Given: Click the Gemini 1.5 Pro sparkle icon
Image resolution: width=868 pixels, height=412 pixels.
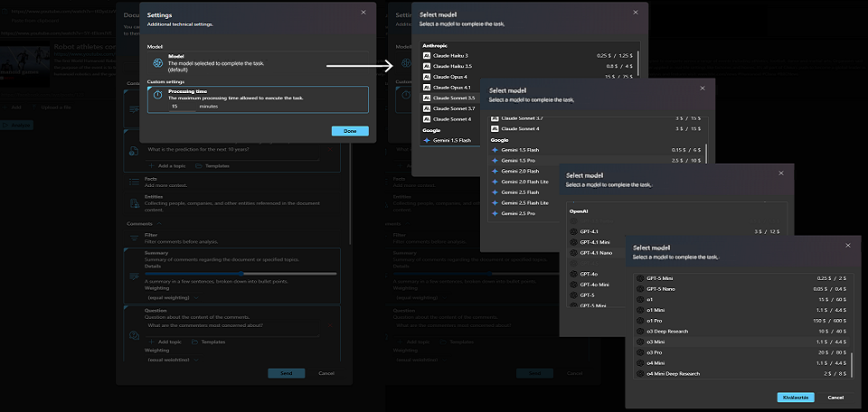Looking at the screenshot, I should click(495, 161).
